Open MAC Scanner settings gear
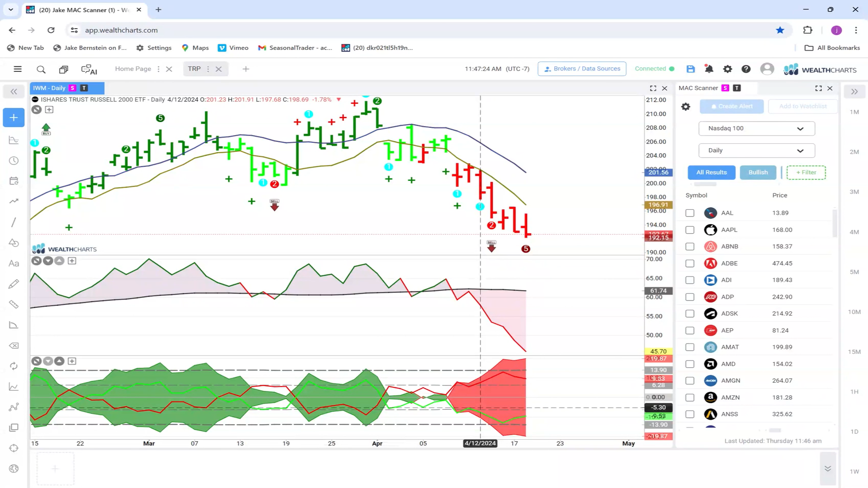Viewport: 868px width, 488px height. pos(686,107)
